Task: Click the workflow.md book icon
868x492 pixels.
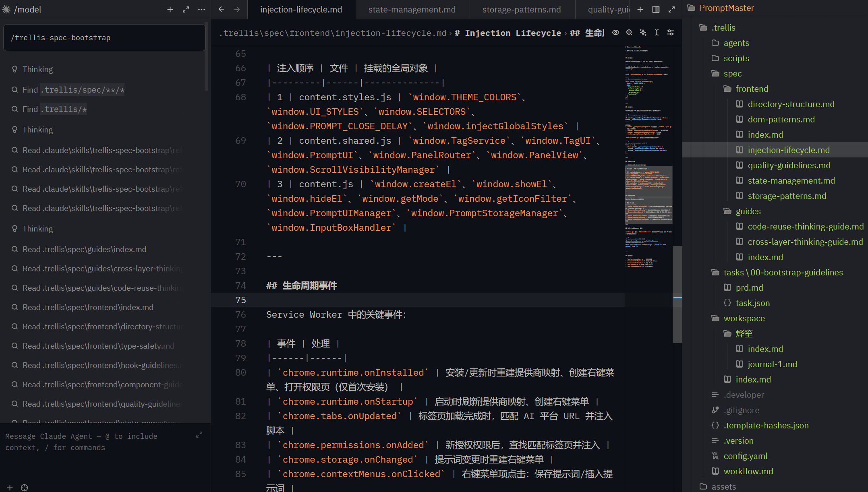Action: 715,471
